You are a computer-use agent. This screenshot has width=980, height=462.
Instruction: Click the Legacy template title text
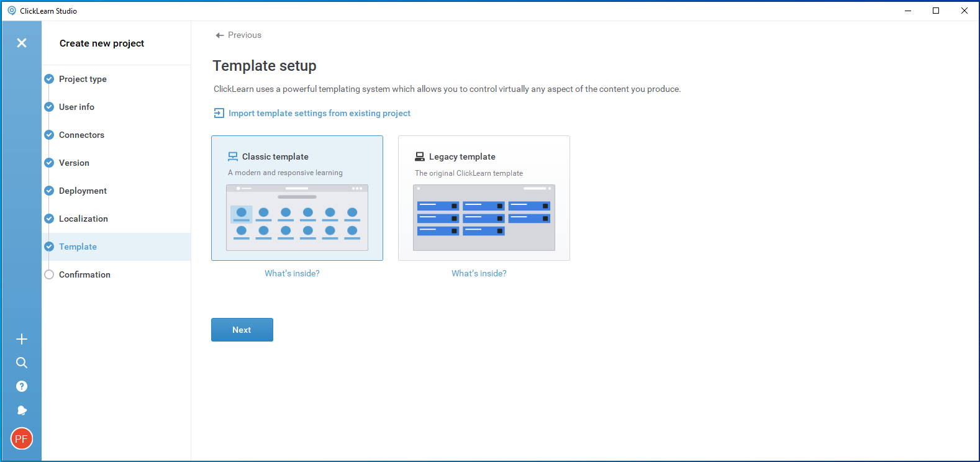coord(462,156)
